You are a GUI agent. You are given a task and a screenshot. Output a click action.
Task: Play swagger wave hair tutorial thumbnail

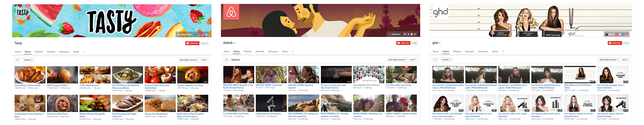click(613, 74)
